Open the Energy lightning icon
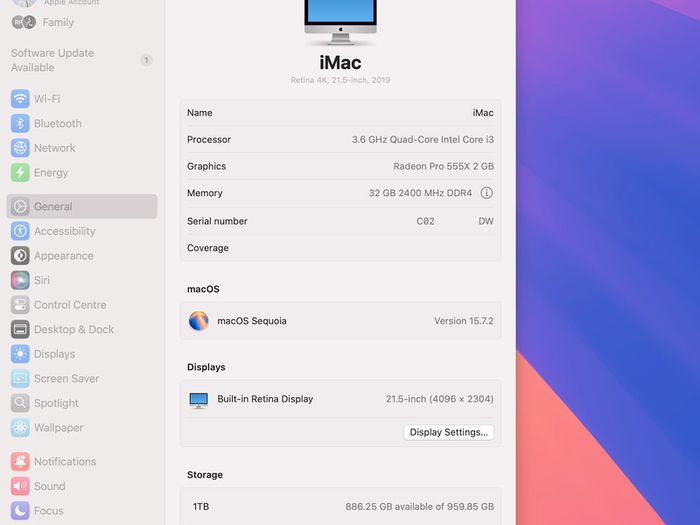 20,172
